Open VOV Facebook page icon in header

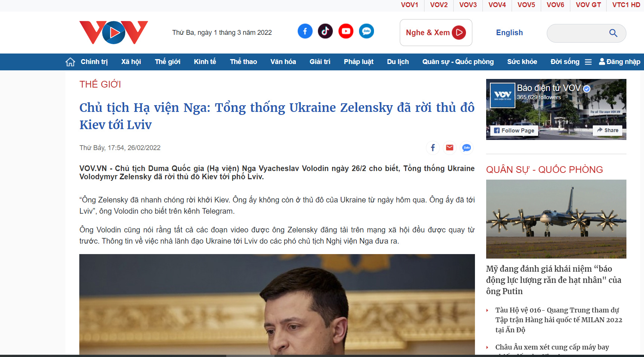point(305,31)
